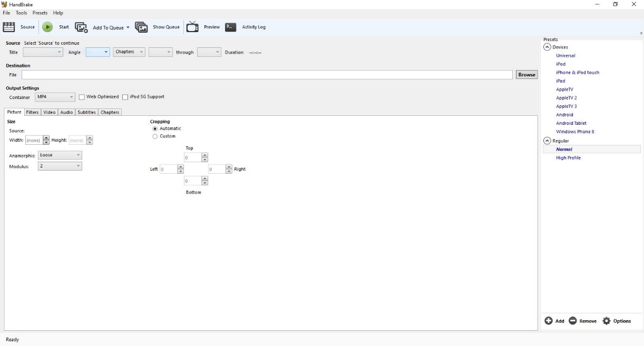Select the AppleTV 2 preset
The image size is (644, 346).
(x=567, y=98)
